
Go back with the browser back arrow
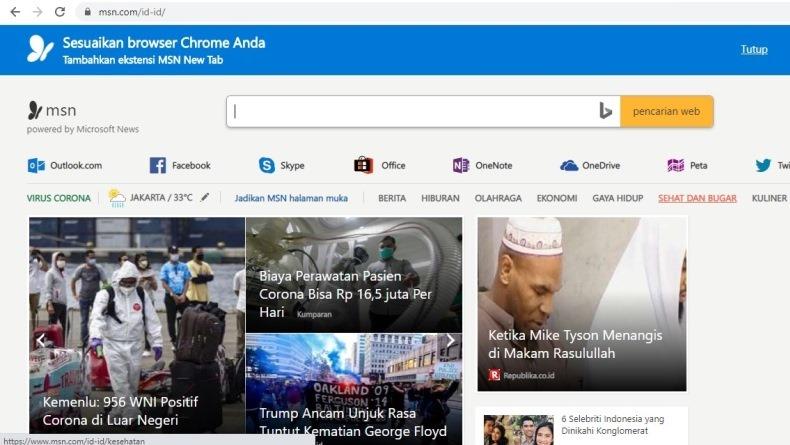(15, 12)
